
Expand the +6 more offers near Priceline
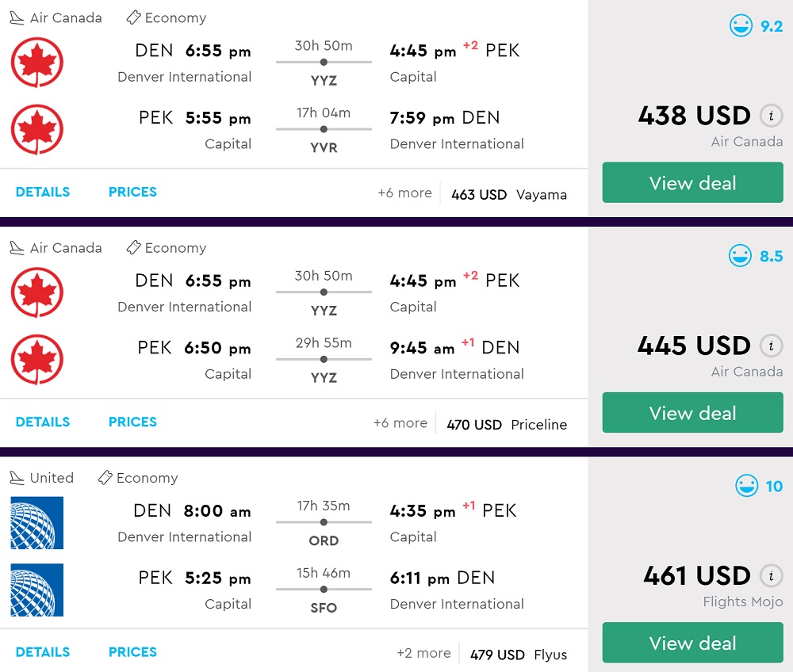(x=400, y=423)
